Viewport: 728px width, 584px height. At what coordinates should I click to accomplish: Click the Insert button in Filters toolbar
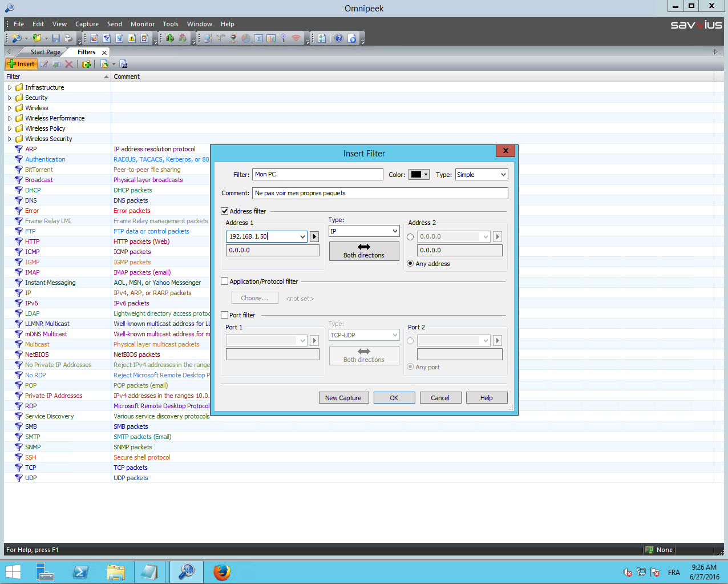(21, 64)
